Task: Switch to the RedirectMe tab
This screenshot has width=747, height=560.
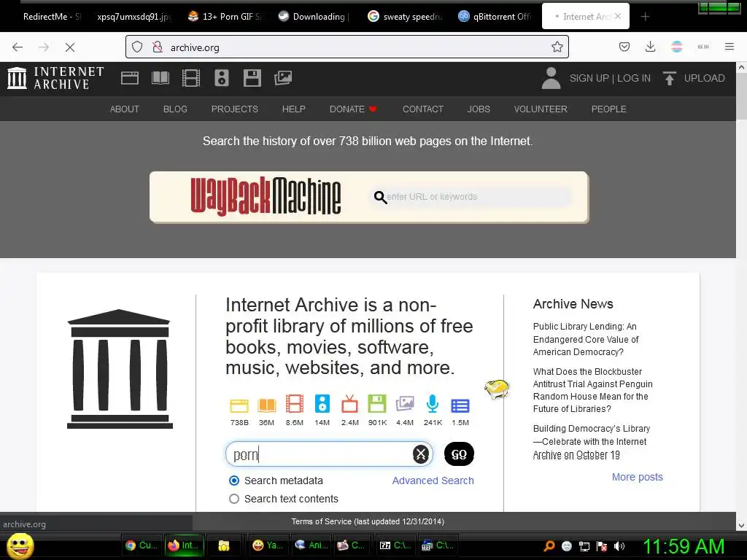Action: pyautogui.click(x=52, y=17)
